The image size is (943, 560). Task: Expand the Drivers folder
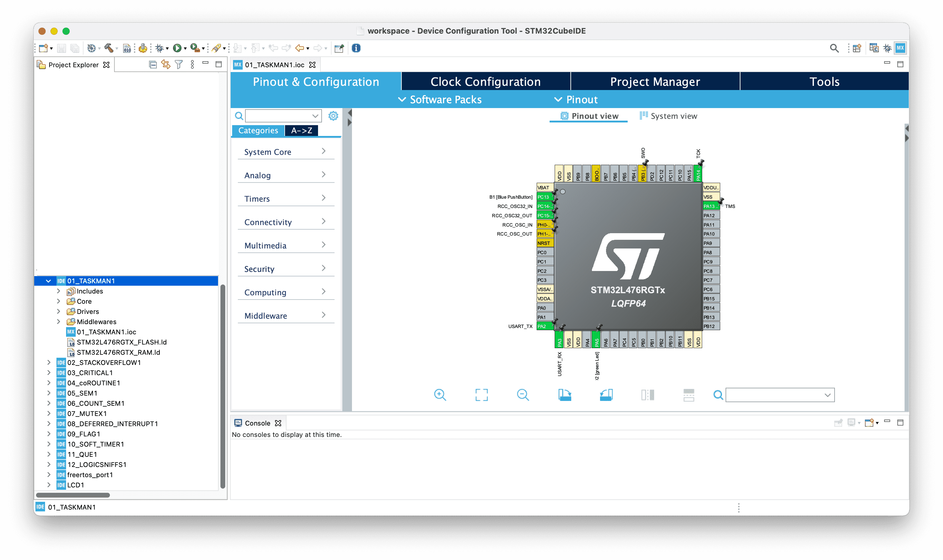pyautogui.click(x=59, y=311)
